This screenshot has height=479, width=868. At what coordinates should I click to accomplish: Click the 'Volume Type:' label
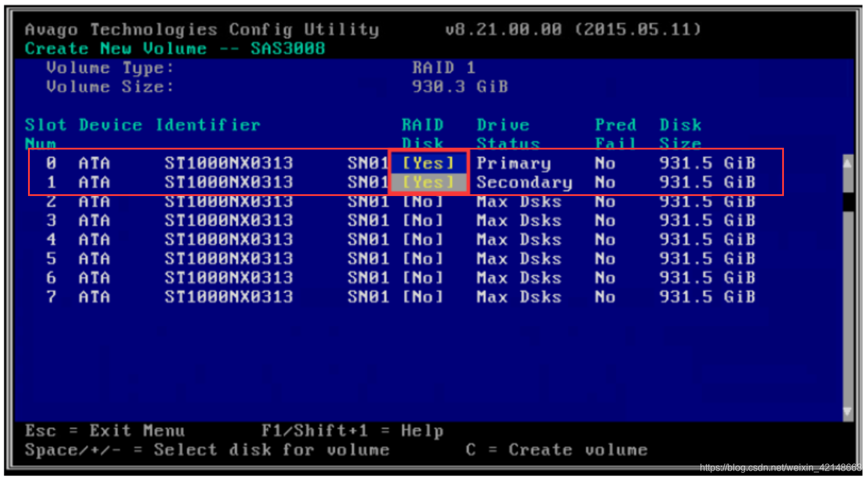(x=110, y=68)
